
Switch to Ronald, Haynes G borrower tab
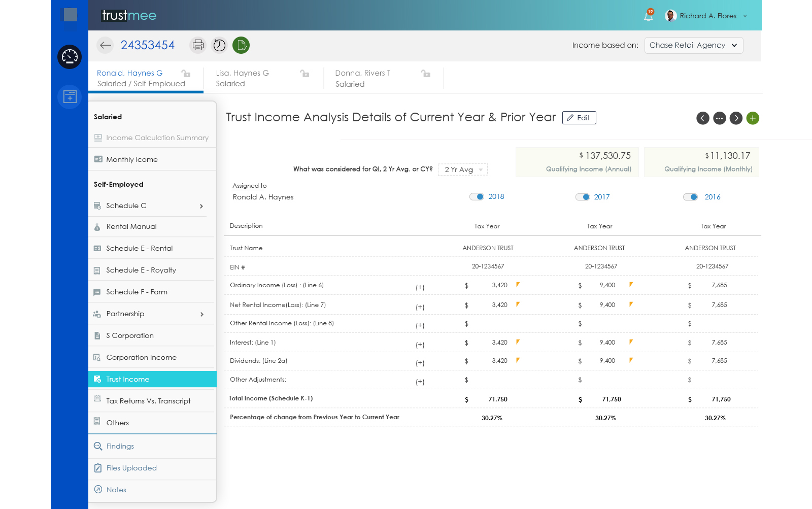click(146, 78)
